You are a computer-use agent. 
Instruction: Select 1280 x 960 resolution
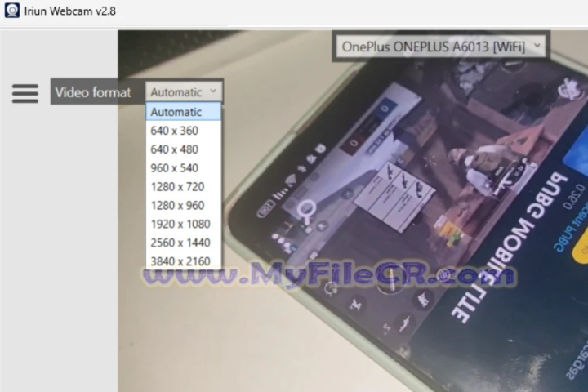point(184,206)
